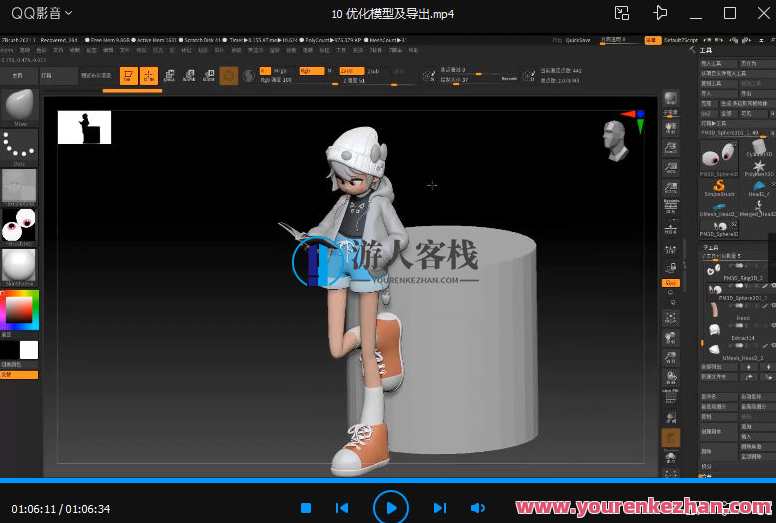Viewport: 776px width, 523px height.
Task: Pick a color in the color picker square
Action: point(19,311)
